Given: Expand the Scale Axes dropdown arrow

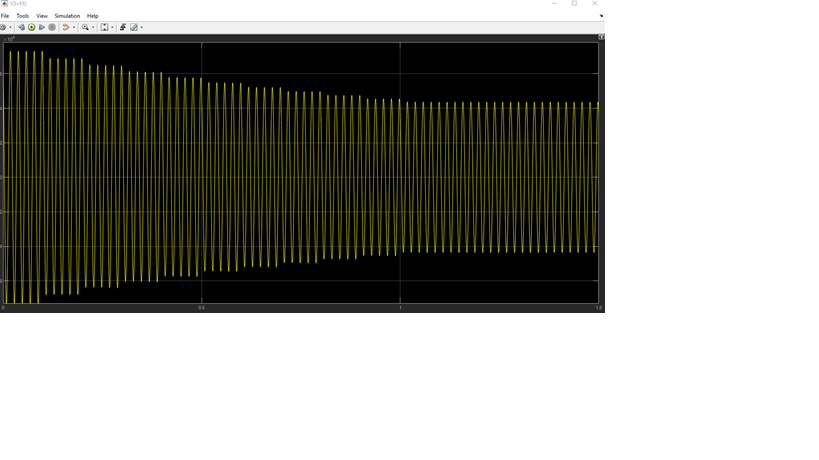Looking at the screenshot, I should tap(112, 27).
